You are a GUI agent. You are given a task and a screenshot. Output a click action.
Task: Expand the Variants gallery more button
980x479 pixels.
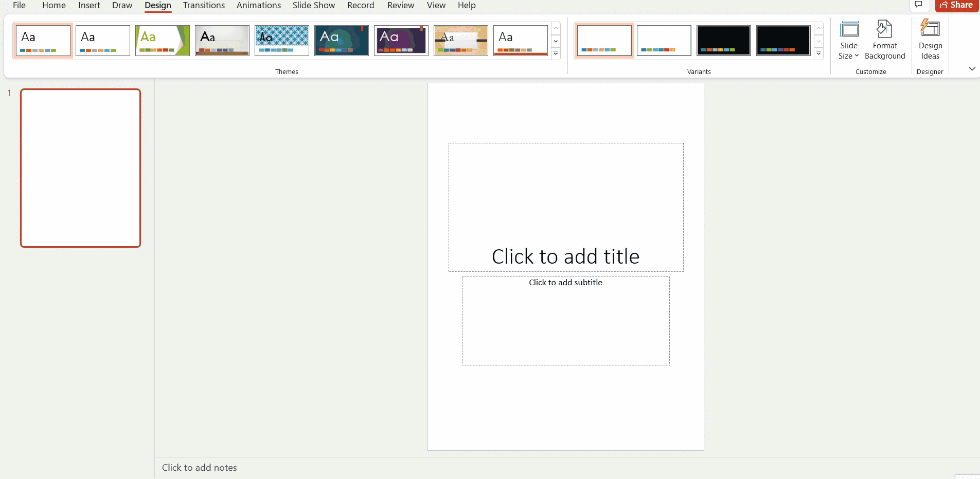coord(818,53)
